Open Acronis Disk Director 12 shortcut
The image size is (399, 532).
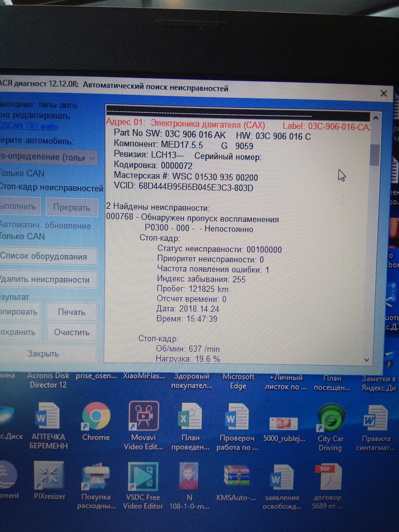coord(48,380)
